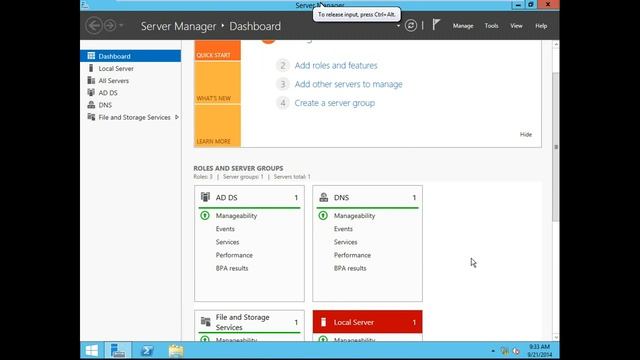Click the Local Server sidebar icon
This screenshot has height=360, width=640.
(91, 68)
